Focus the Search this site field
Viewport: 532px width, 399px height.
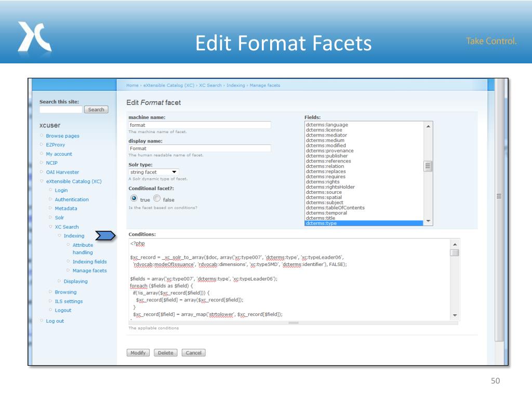(x=61, y=110)
